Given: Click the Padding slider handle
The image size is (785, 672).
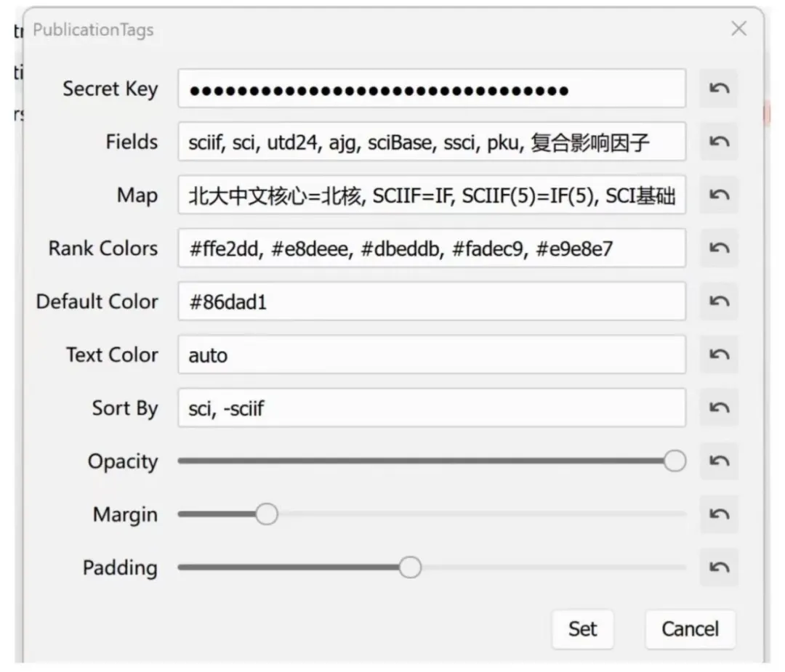Looking at the screenshot, I should [410, 567].
